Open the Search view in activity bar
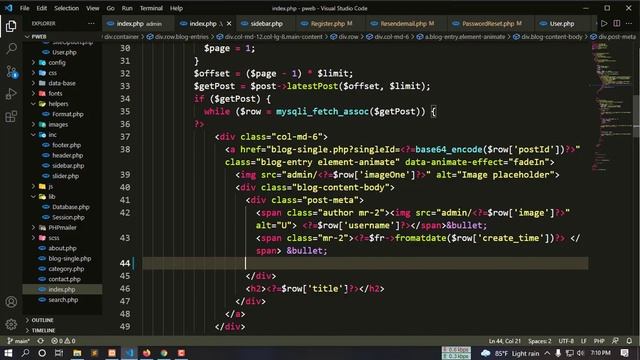Viewport: 640px width, 360px height. 11,49
